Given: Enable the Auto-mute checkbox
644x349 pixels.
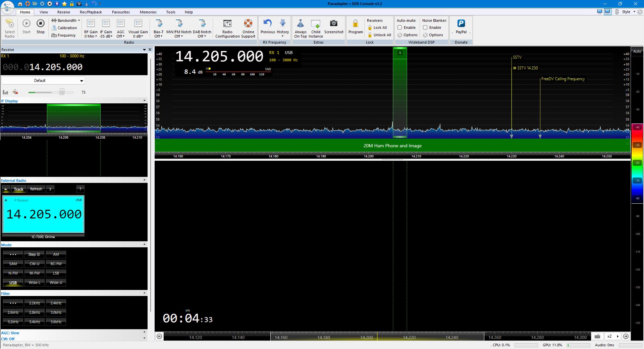Looking at the screenshot, I should pos(400,28).
